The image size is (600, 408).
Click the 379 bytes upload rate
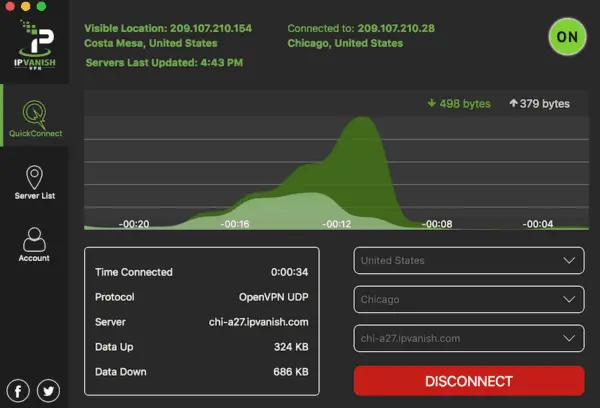pos(539,104)
